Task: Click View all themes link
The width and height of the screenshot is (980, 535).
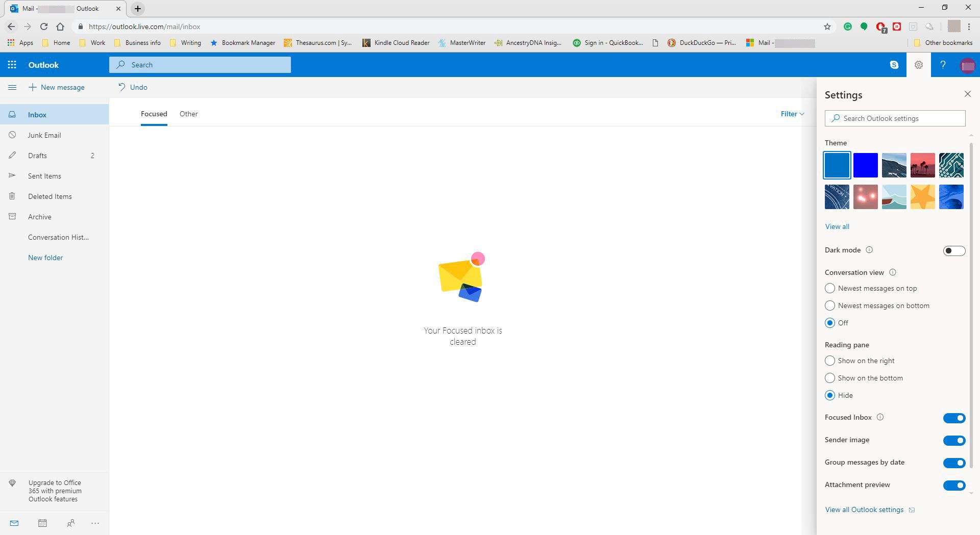Action: (837, 226)
